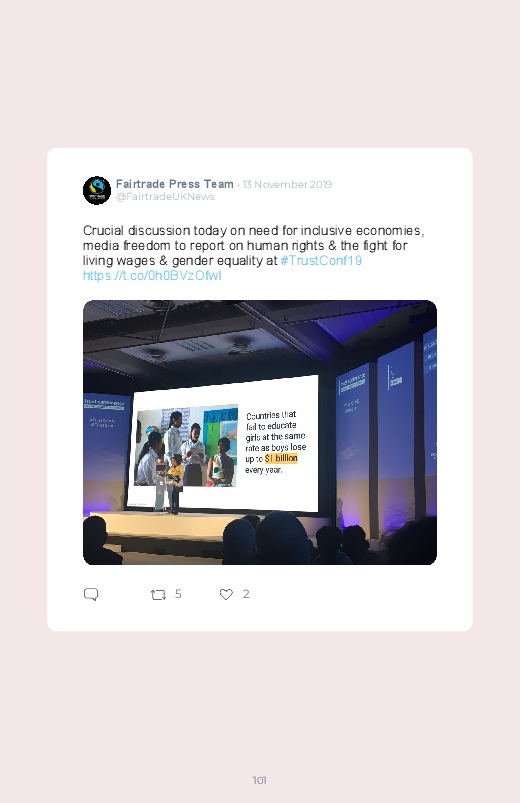Image resolution: width=520 pixels, height=803 pixels.
Task: Click the retweet arrows icon
Action: (158, 595)
